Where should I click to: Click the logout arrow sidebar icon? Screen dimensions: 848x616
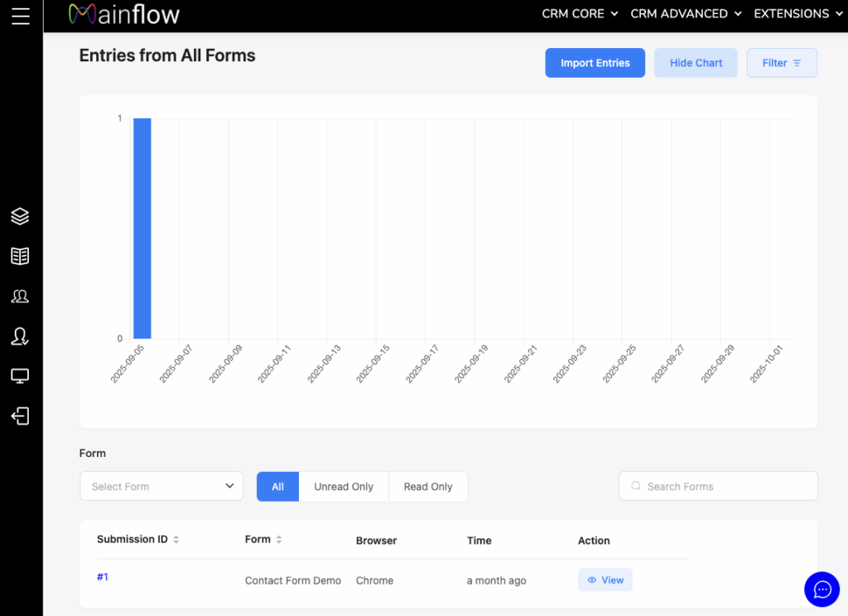coord(21,416)
